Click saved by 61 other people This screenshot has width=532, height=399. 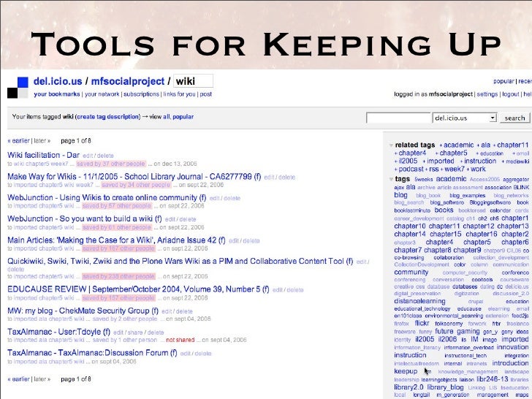[117, 227]
